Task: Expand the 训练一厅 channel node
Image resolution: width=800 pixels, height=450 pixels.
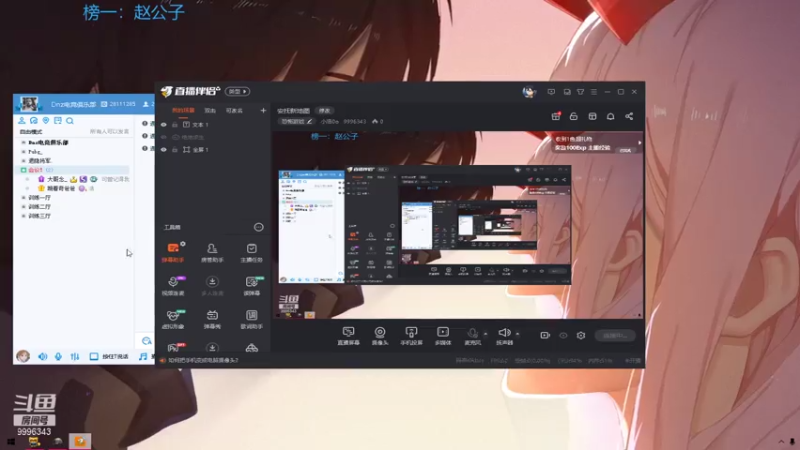Action: (x=23, y=197)
